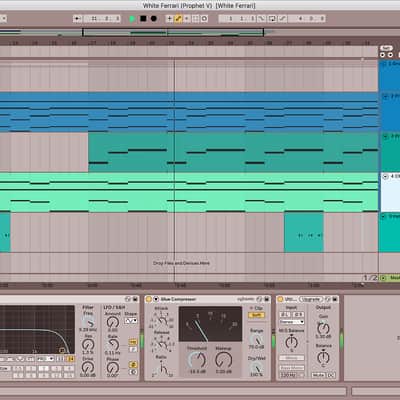Collapse the selected fourth track header
Viewport: 400px width, 400px height.
pyautogui.click(x=385, y=176)
